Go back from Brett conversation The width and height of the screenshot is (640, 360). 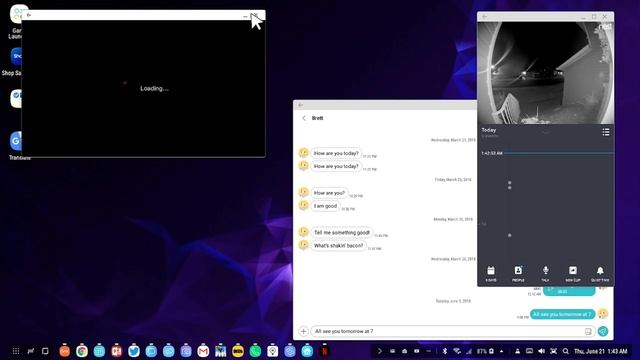(304, 118)
